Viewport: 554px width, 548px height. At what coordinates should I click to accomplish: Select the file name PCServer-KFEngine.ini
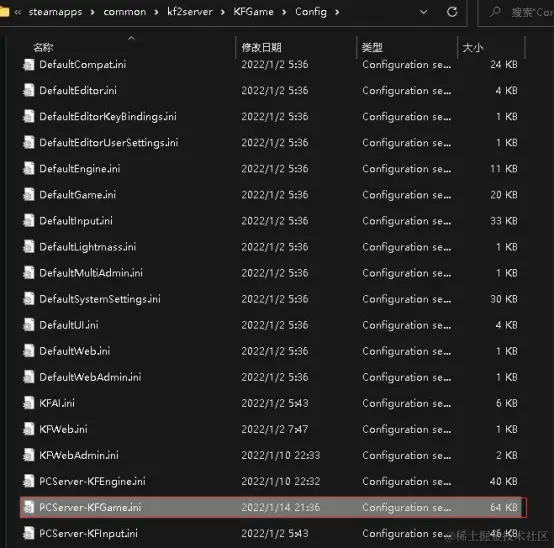pos(92,482)
